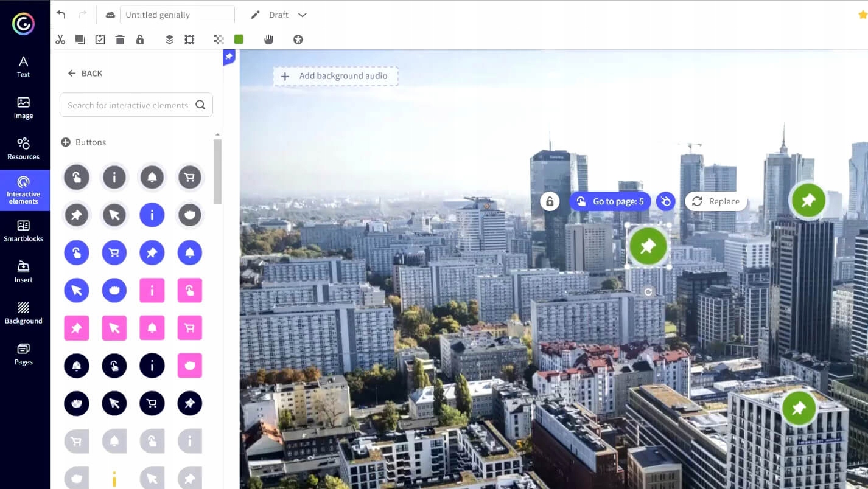The width and height of the screenshot is (868, 489).
Task: Open the Draft status dropdown
Action: [303, 15]
